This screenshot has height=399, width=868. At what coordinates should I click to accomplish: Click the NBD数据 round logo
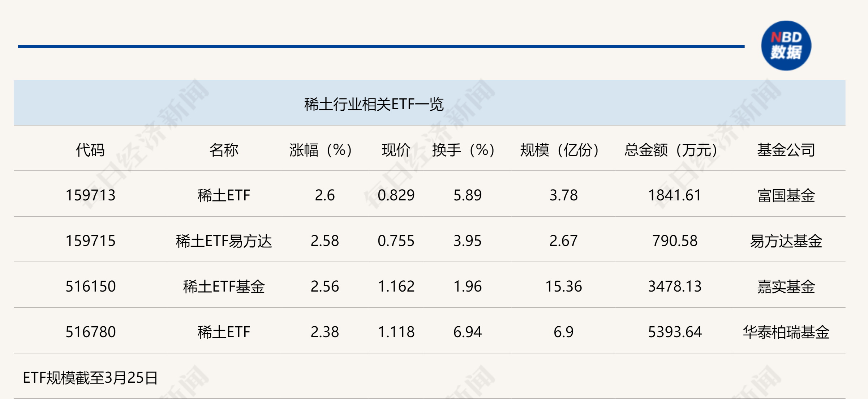(x=786, y=46)
